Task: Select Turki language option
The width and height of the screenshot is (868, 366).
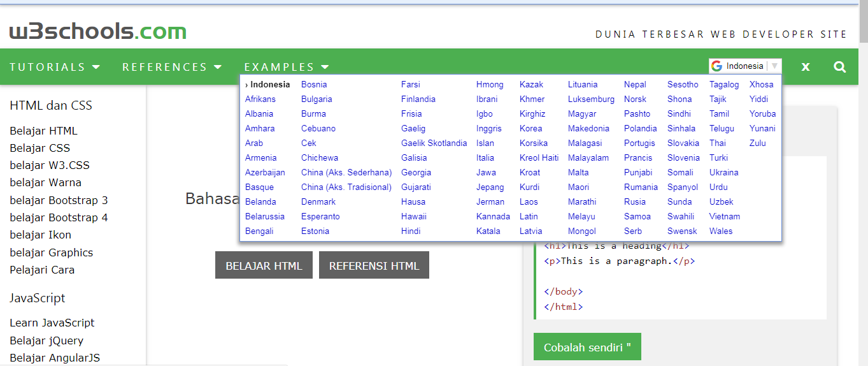Action: 718,157
